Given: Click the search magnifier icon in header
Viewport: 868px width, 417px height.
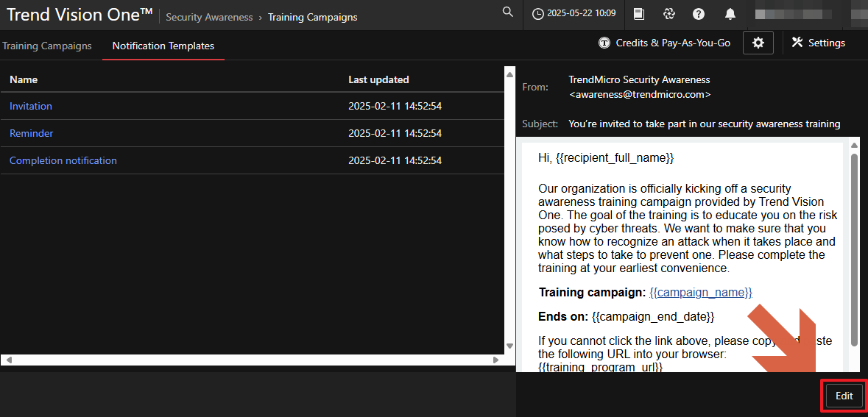Looking at the screenshot, I should click(507, 13).
